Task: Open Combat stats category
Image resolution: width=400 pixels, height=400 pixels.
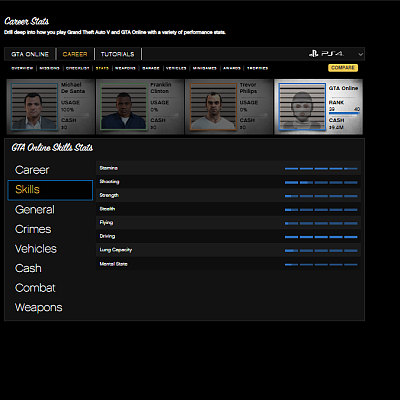Action: click(35, 288)
